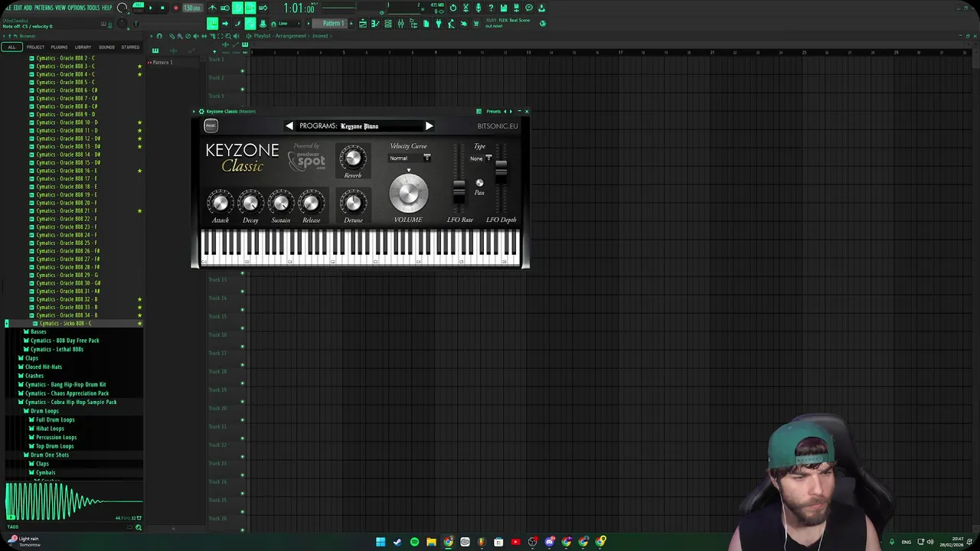Go to next Keyzone program arrow

pyautogui.click(x=429, y=126)
